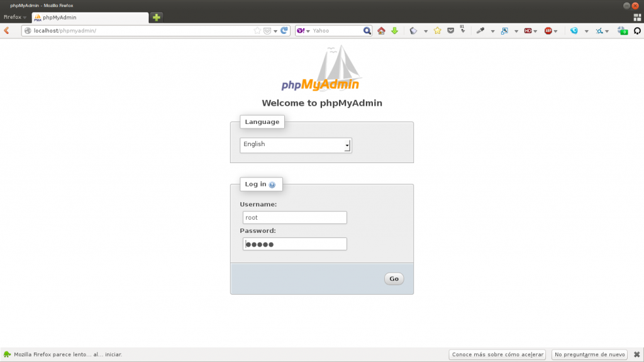Image resolution: width=644 pixels, height=362 pixels.
Task: Select the phpMyAdmin browser tab
Action: 90,17
